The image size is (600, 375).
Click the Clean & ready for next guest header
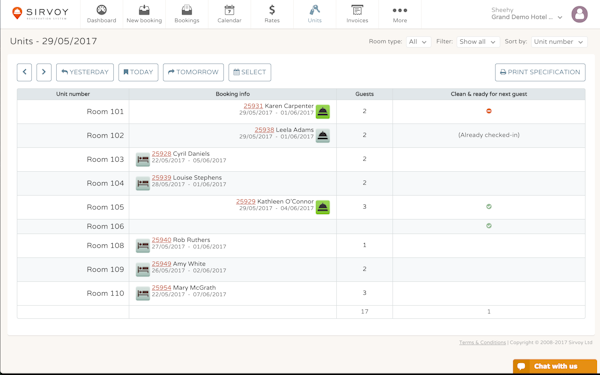pyautogui.click(x=489, y=94)
